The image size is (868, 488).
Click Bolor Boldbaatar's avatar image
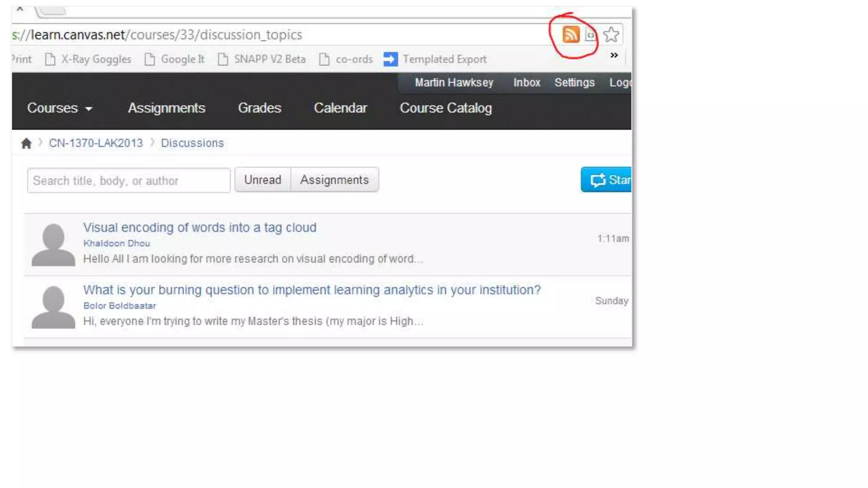point(53,307)
